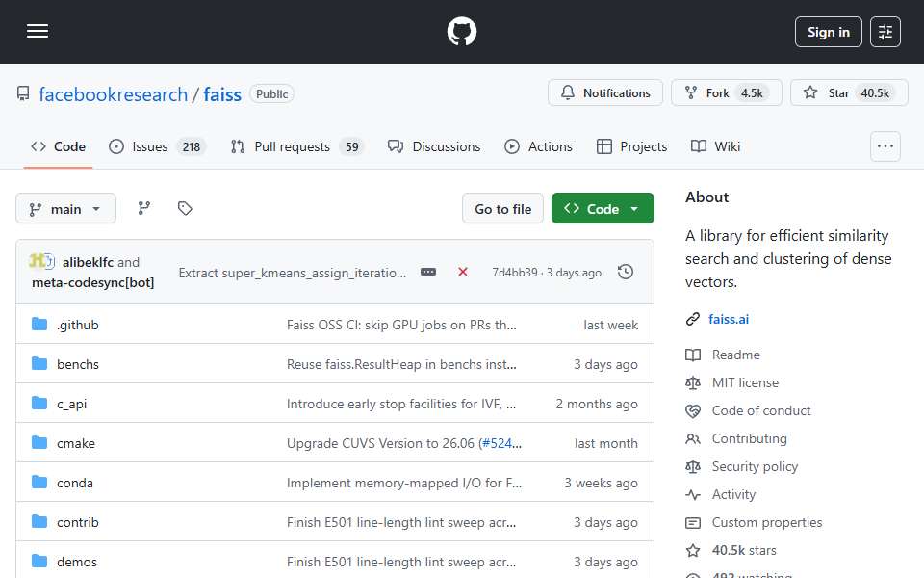This screenshot has width=924, height=578.
Task: Open facebookresearch owner link
Action: [x=114, y=94]
